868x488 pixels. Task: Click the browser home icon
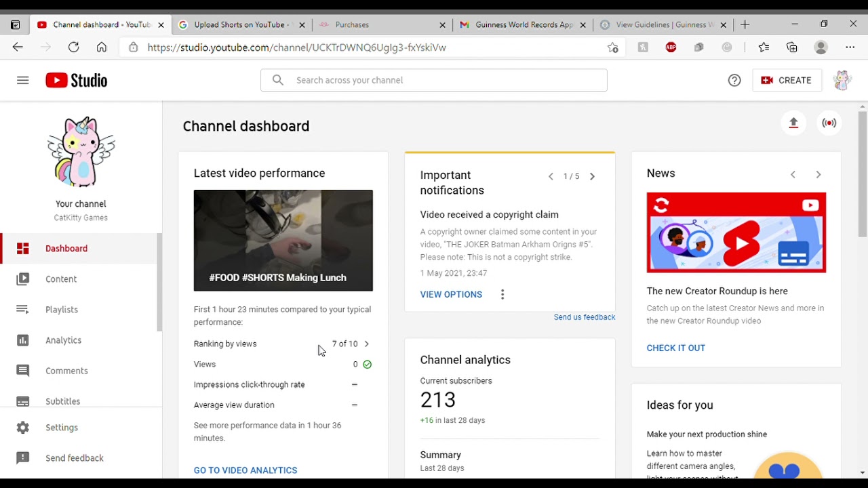point(101,47)
